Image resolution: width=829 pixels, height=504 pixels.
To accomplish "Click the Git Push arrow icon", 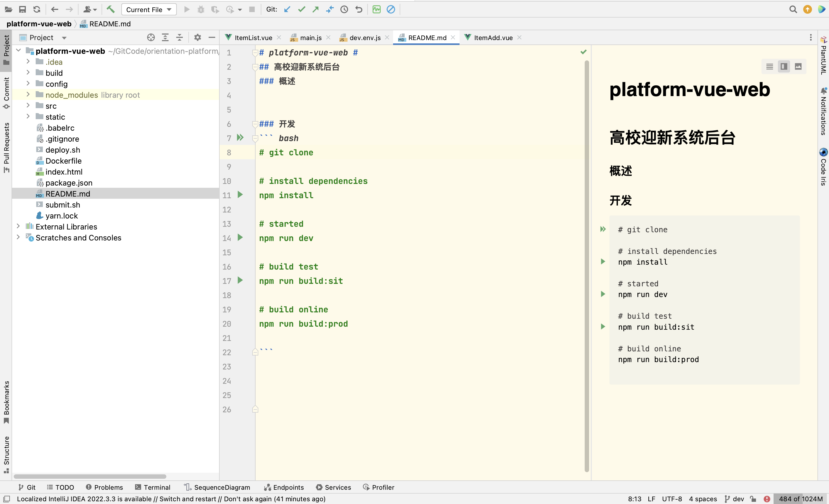I will coord(316,9).
